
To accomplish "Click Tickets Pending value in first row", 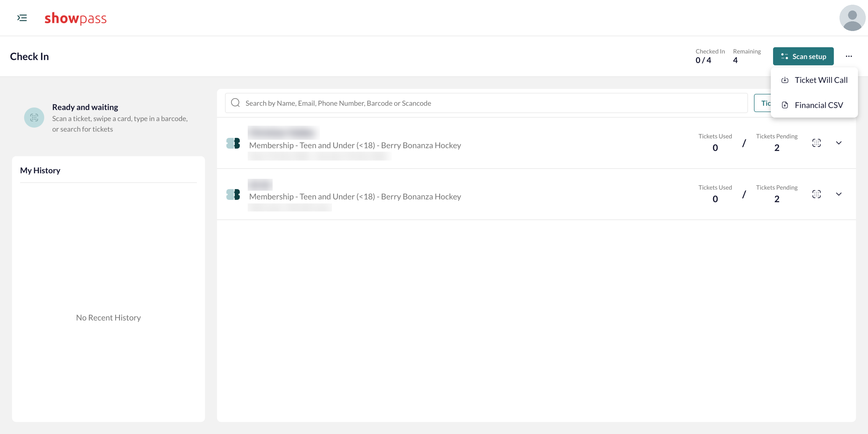I will pos(777,148).
